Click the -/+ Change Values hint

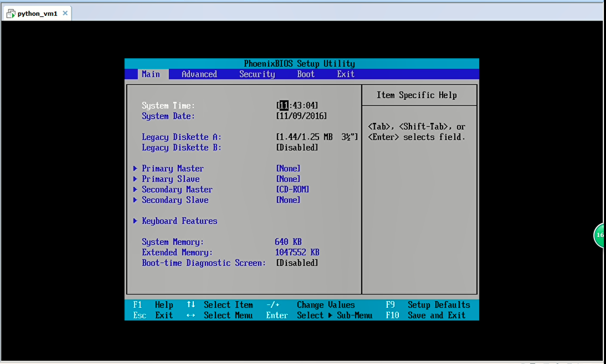pyautogui.click(x=310, y=305)
